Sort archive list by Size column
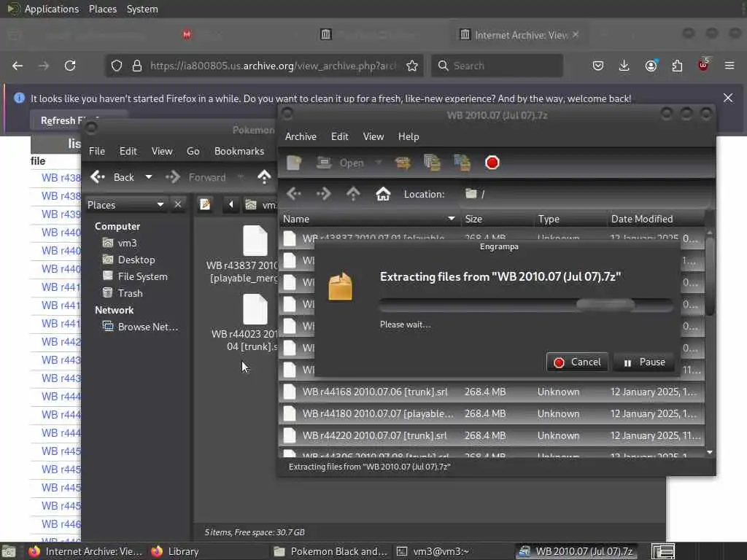747x560 pixels. point(497,219)
